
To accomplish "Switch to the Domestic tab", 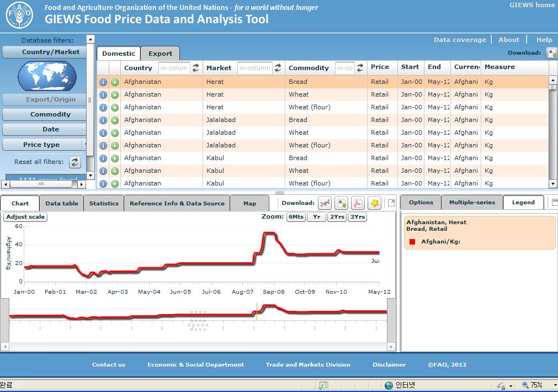I will click(119, 54).
